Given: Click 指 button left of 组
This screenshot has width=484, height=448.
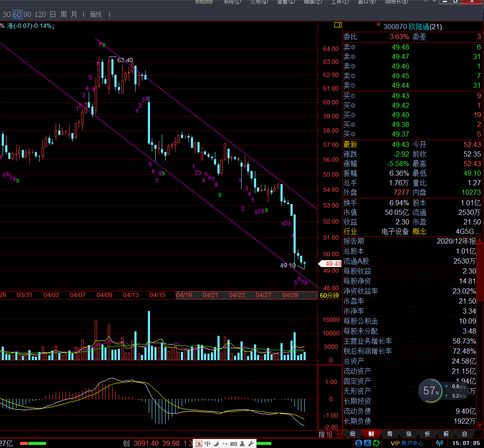Looking at the screenshot, I should coord(321,434).
